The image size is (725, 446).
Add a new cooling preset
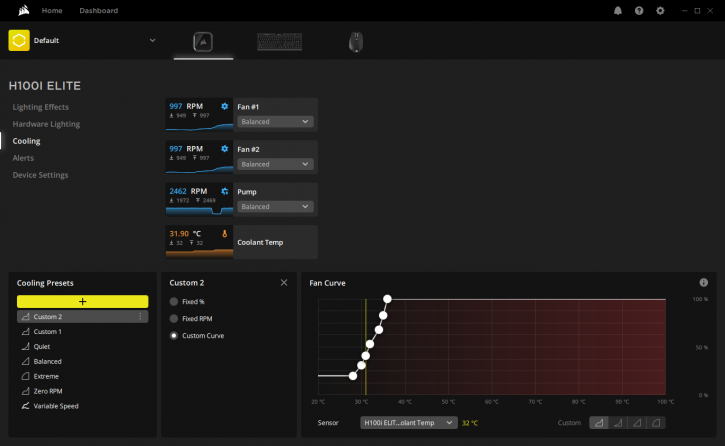click(x=82, y=301)
